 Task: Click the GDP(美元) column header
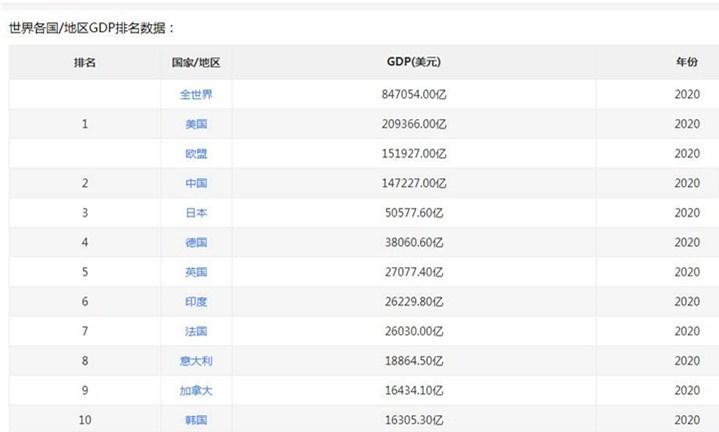tap(414, 62)
